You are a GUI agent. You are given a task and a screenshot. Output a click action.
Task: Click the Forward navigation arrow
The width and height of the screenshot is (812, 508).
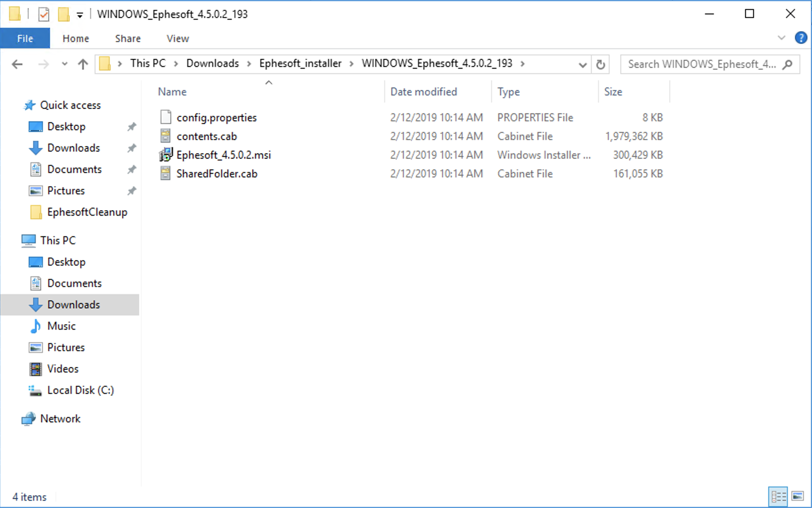(43, 64)
